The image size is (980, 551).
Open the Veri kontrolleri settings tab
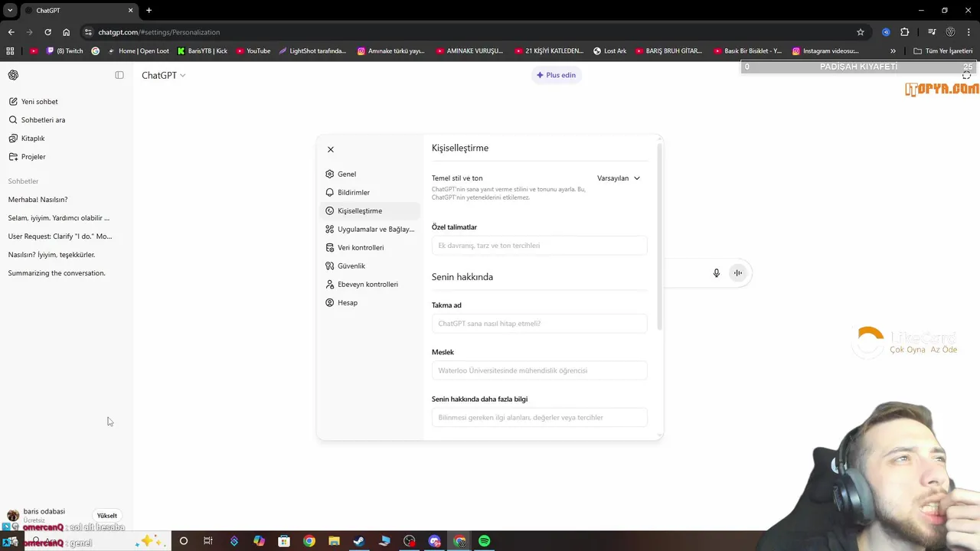pyautogui.click(x=371, y=247)
